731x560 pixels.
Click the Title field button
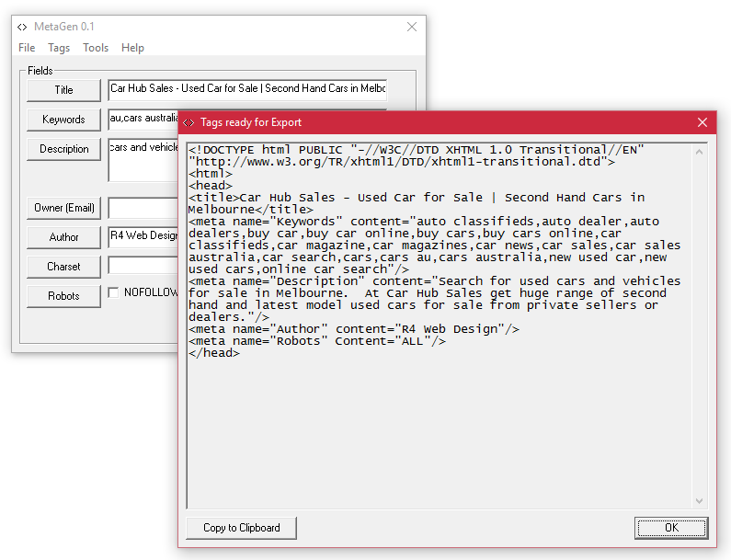click(63, 90)
